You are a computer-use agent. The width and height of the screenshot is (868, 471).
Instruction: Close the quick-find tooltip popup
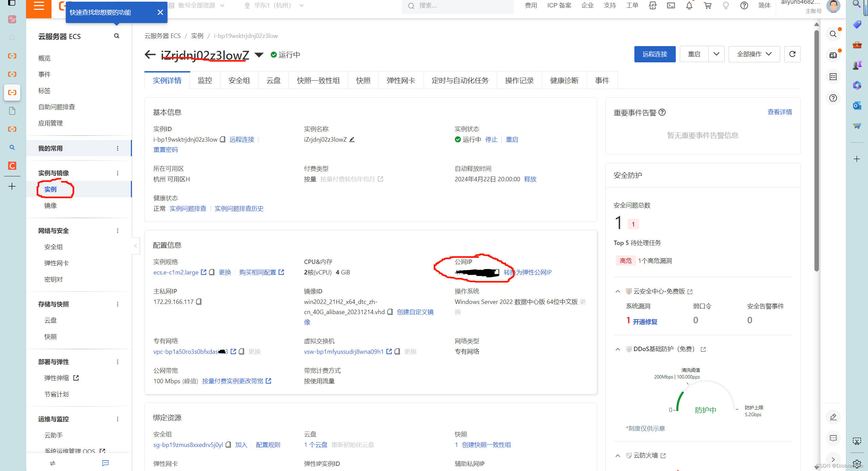(160, 13)
